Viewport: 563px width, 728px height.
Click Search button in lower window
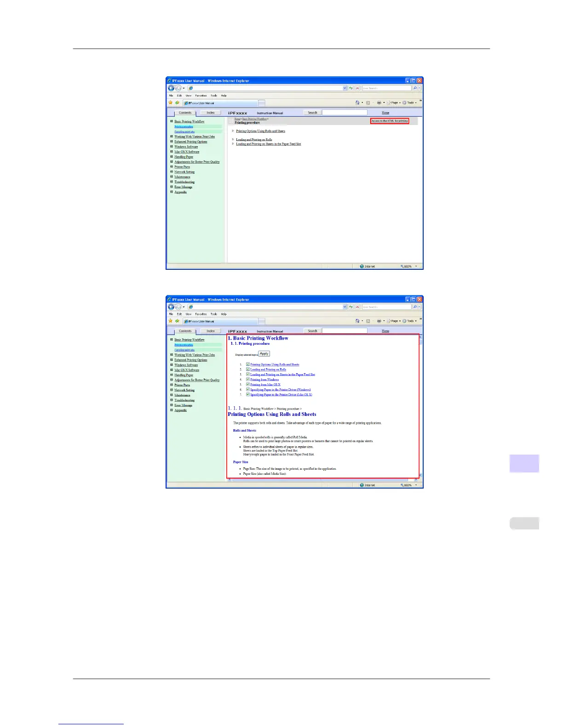pos(312,331)
